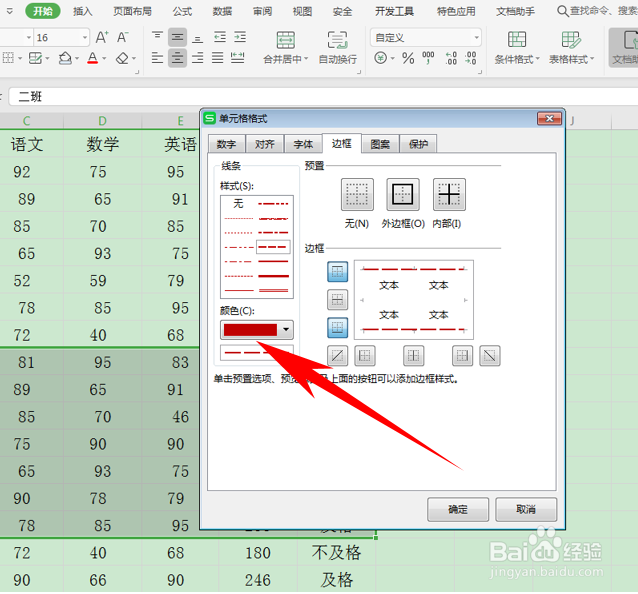
Task: Open 条件格式 conditional formatting
Action: (x=517, y=47)
